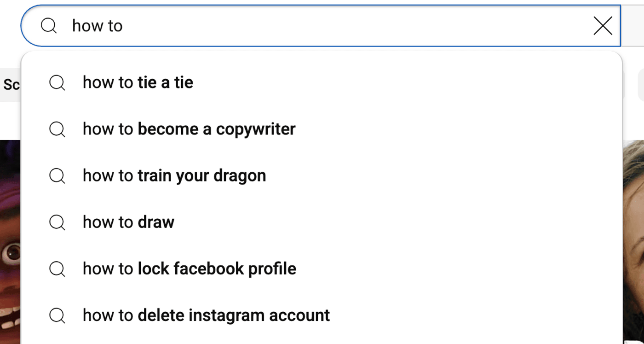Click the search icon beside "how to lock facebook profile"
Viewport: 644px width, 344px height.
57,269
